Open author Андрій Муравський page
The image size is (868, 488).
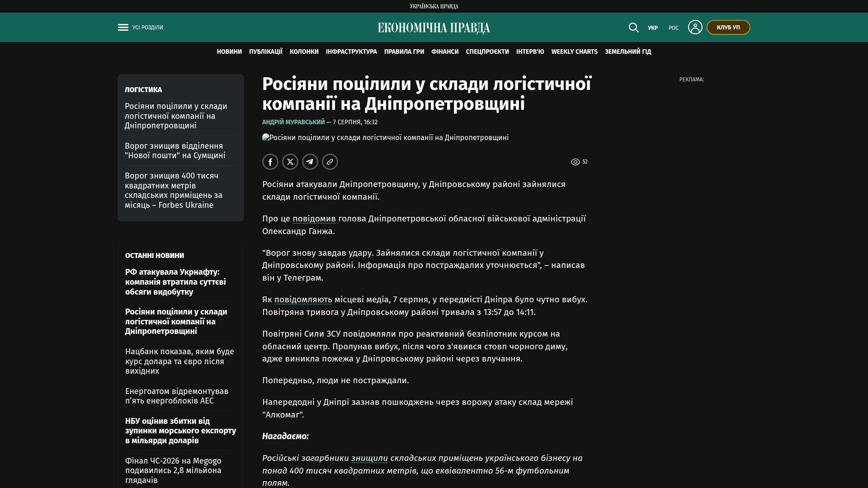point(293,122)
